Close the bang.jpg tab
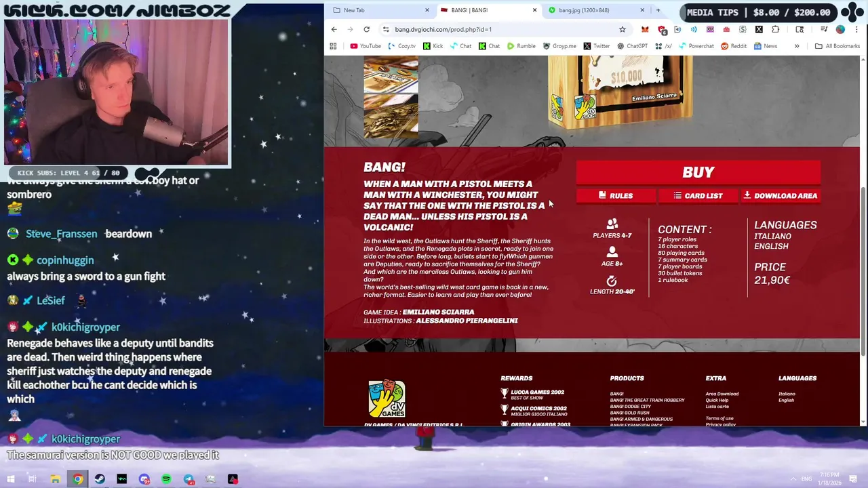Viewport: 868px width, 488px height. tap(642, 10)
